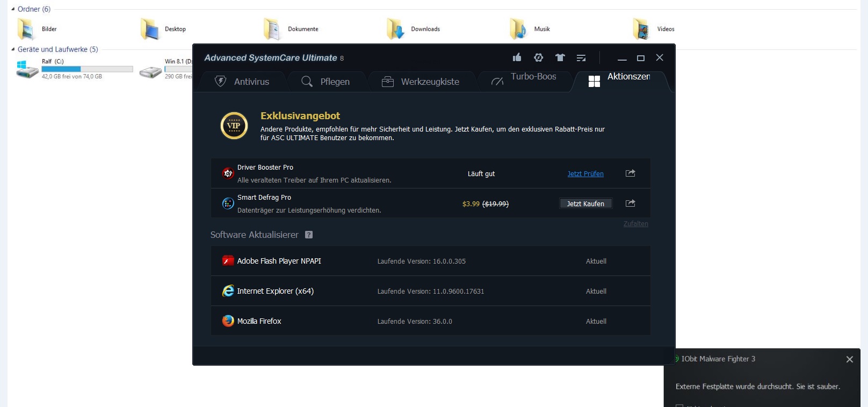Select the Videos folder in Explorer
868x407 pixels.
(x=654, y=29)
